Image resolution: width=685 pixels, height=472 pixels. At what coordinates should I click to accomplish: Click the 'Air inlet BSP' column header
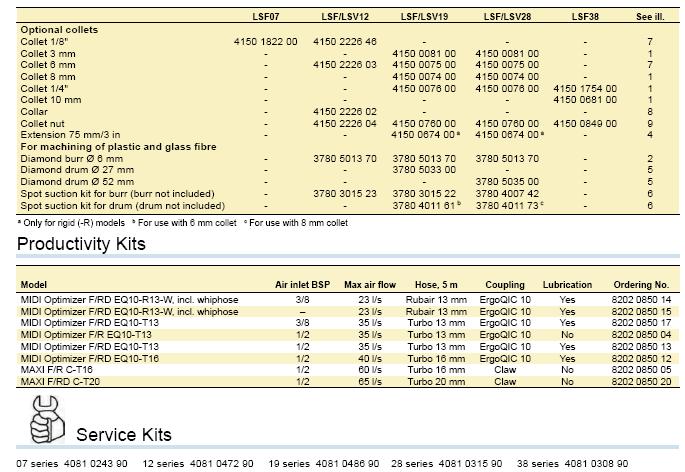coord(302,285)
